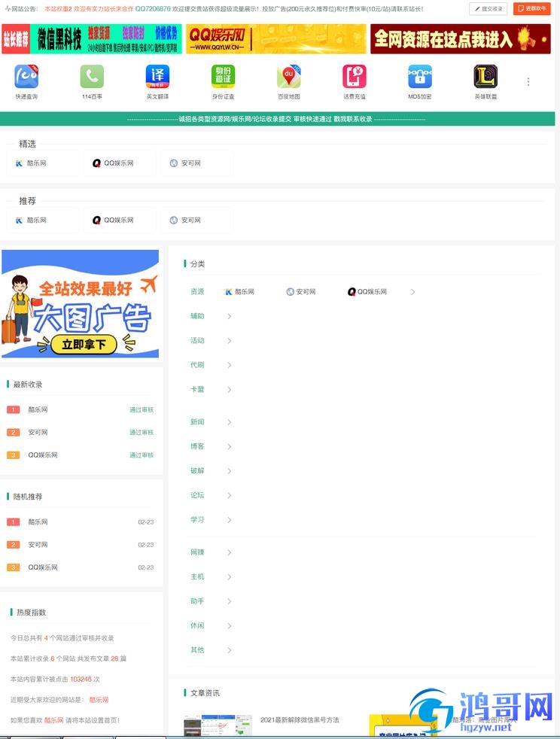
Task: Open 酷乐网 in 随机推荐 list
Action: tap(38, 522)
